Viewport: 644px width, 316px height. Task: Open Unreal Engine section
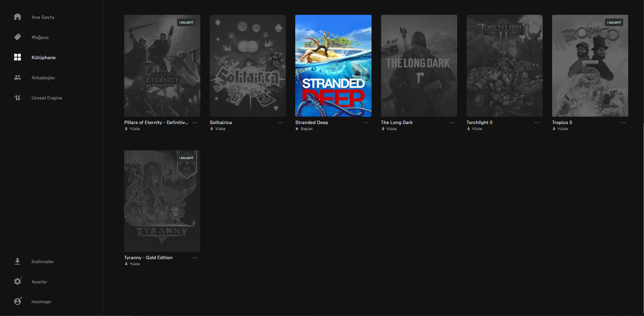point(47,98)
